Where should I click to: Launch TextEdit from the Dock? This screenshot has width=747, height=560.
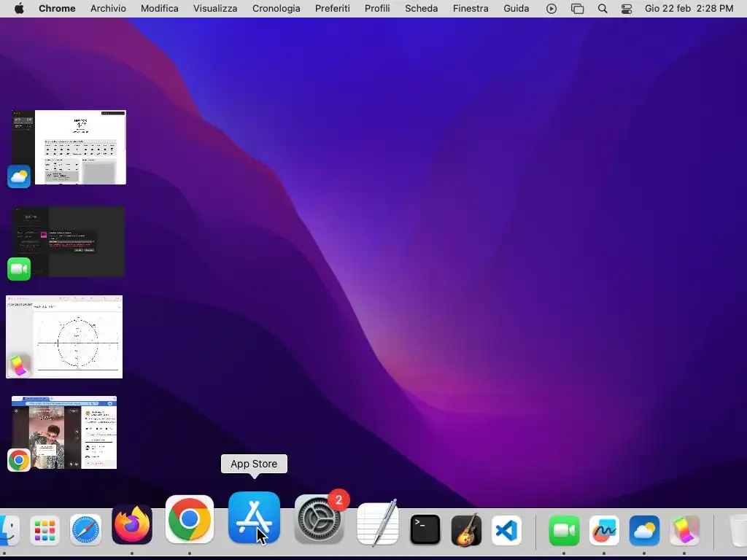click(x=378, y=524)
